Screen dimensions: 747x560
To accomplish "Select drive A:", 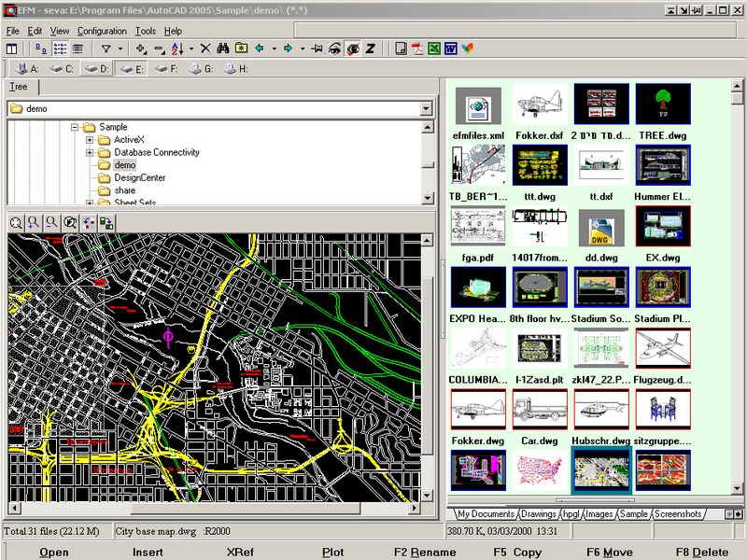I will point(27,69).
